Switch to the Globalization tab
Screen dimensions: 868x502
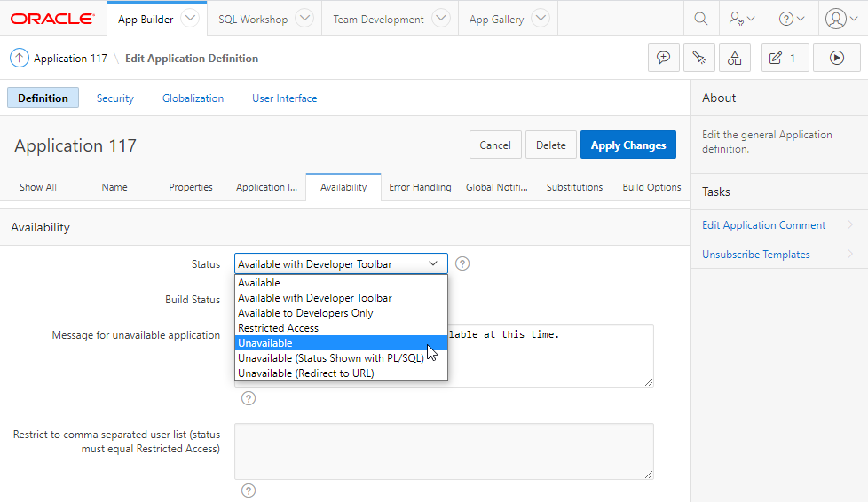tap(193, 98)
